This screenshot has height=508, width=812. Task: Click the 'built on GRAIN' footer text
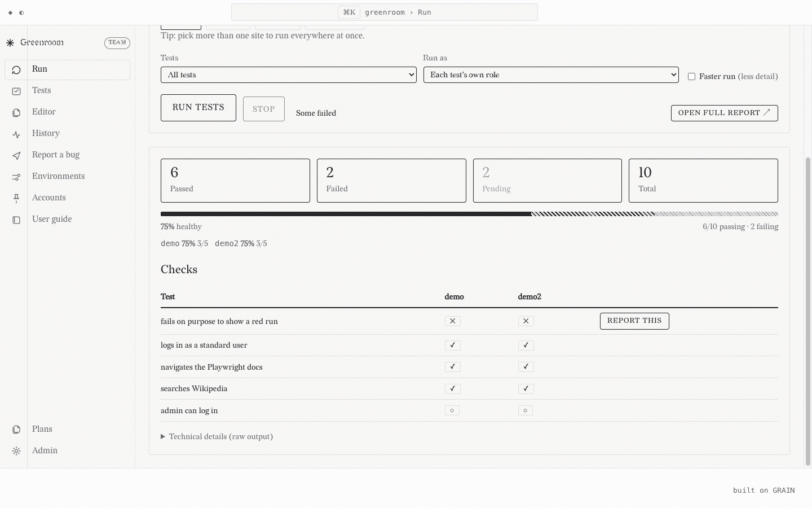click(764, 491)
